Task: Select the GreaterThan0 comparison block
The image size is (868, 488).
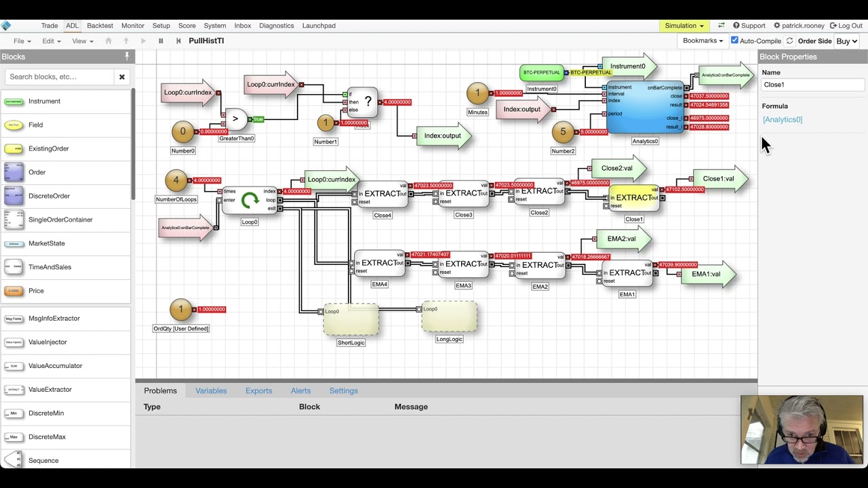Action: click(235, 119)
